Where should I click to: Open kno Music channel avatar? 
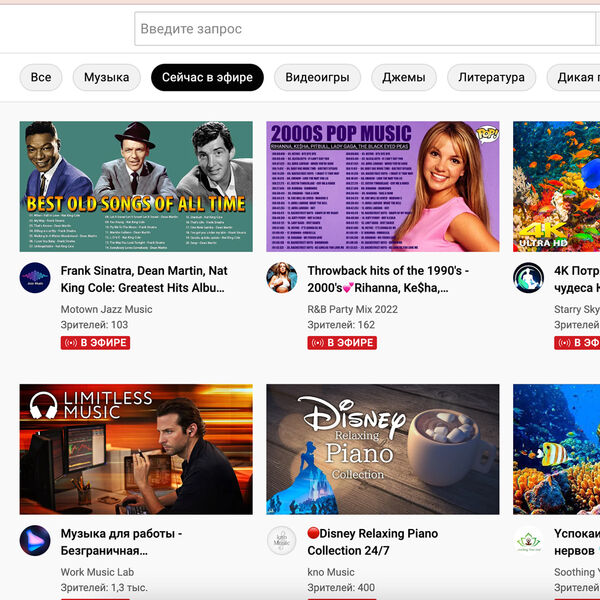pyautogui.click(x=282, y=541)
